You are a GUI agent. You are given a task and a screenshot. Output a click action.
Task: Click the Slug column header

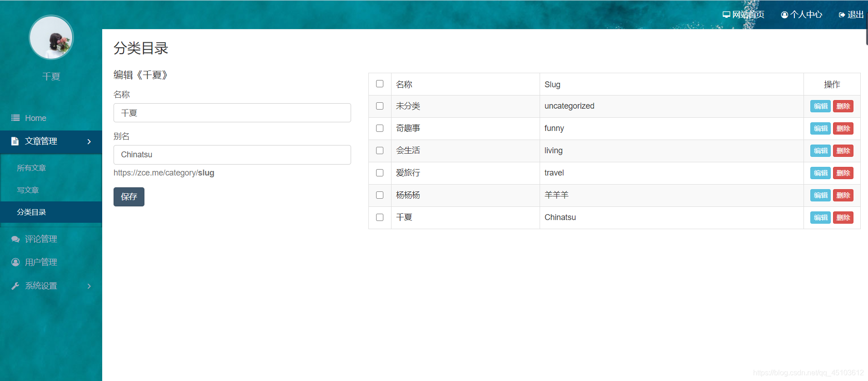coord(671,84)
